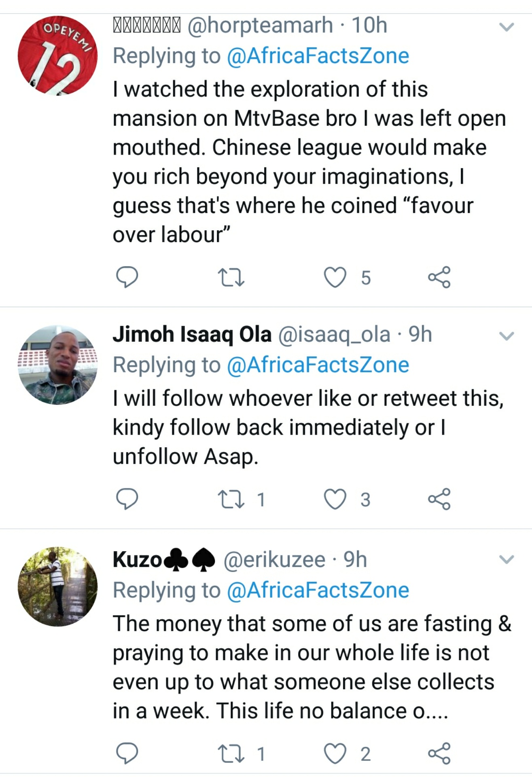Screen dimensions: 532x777
Task: Share the @horpteamarh tweet
Action: pyautogui.click(x=439, y=277)
